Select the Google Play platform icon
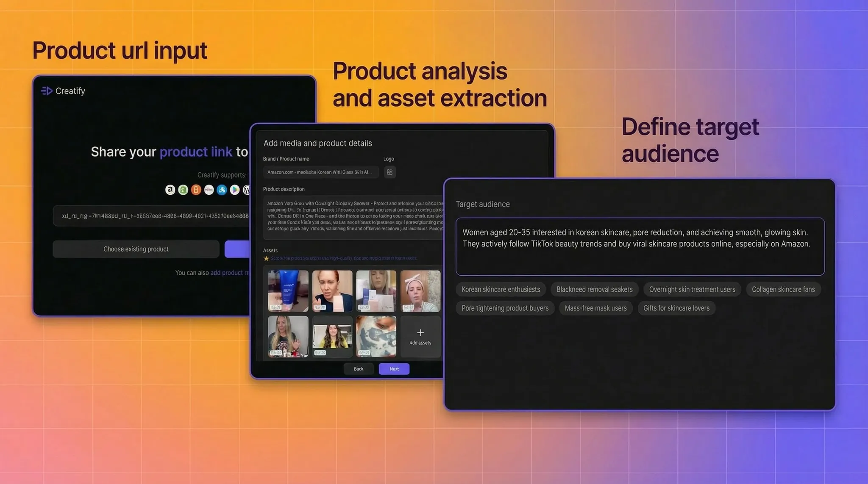The width and height of the screenshot is (868, 484). click(234, 190)
